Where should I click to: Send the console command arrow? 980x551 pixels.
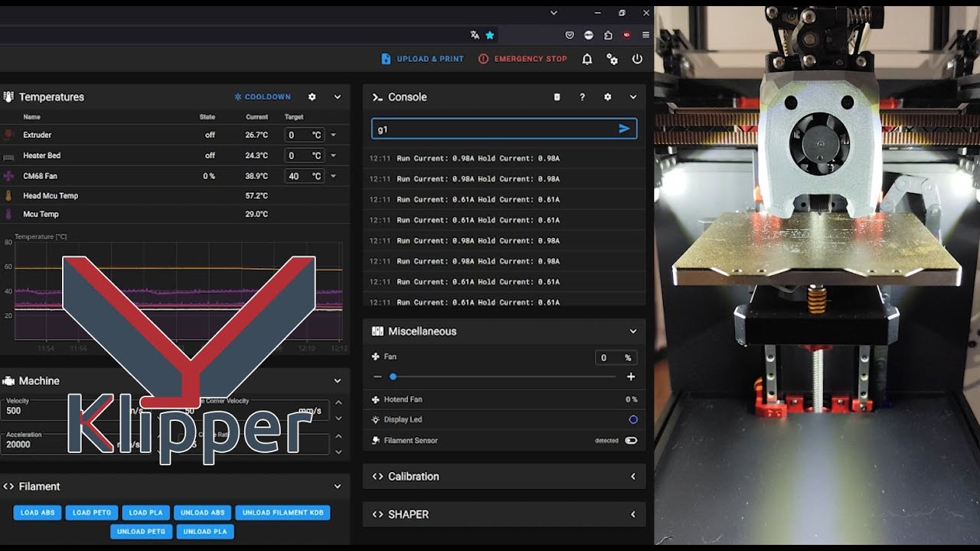[x=624, y=129]
